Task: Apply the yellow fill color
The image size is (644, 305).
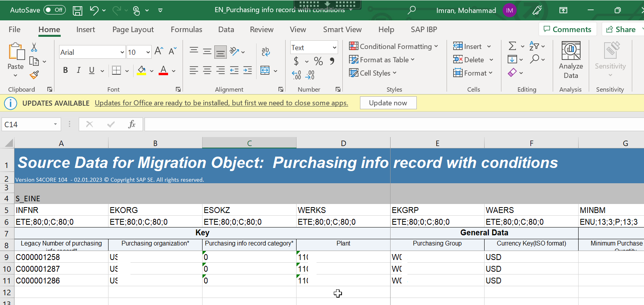Action: click(x=142, y=70)
